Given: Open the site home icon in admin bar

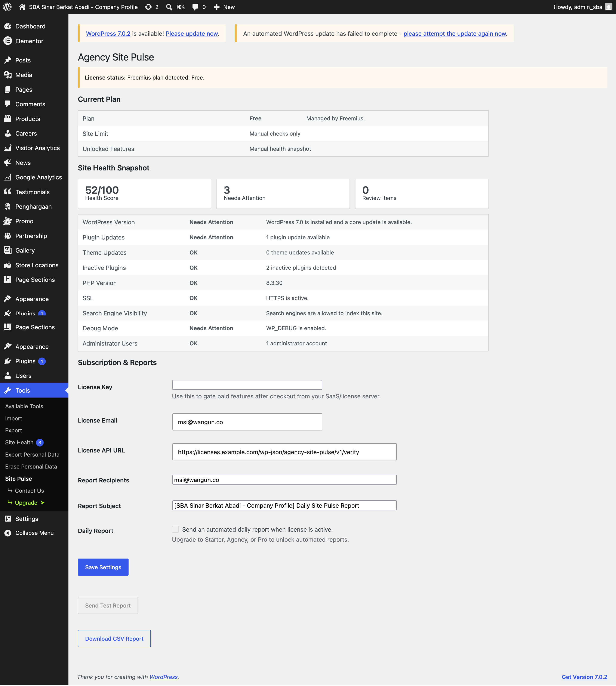Looking at the screenshot, I should 22,7.
